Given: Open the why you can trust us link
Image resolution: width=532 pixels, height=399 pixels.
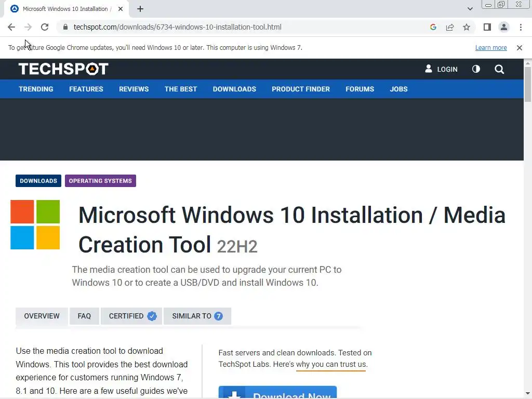Looking at the screenshot, I should click(x=331, y=364).
